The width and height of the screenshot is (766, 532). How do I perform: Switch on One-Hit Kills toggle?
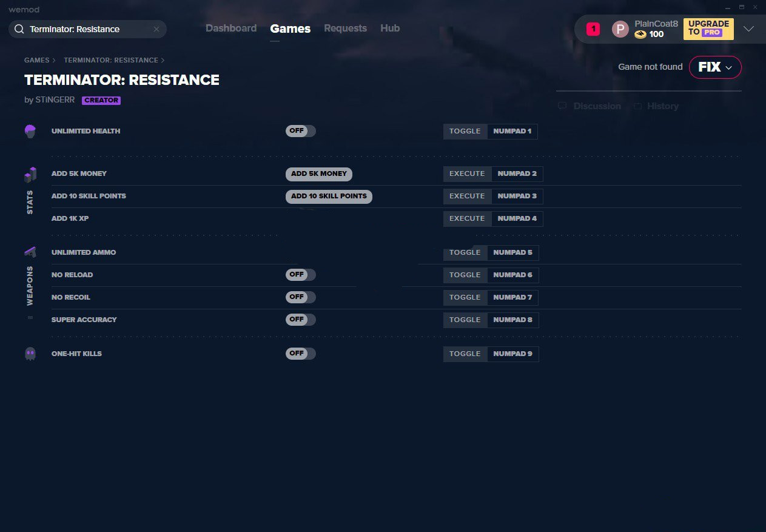301,354
